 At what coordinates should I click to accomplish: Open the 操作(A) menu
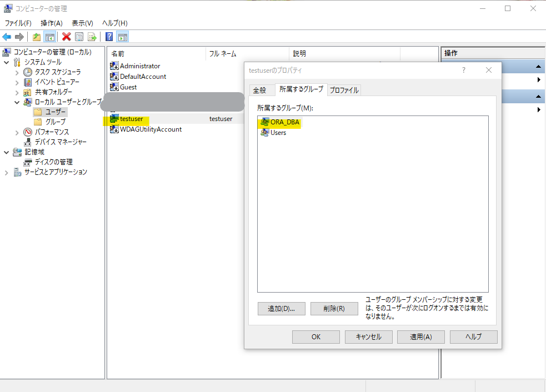51,23
